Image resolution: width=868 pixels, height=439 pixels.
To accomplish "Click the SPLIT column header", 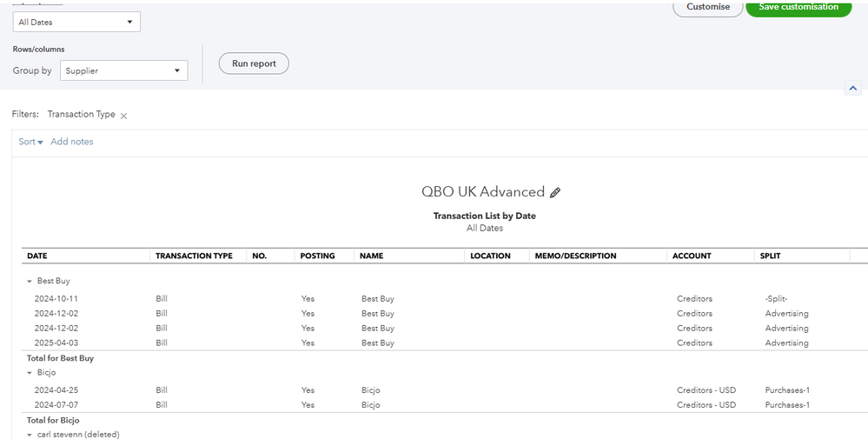I will click(x=769, y=256).
